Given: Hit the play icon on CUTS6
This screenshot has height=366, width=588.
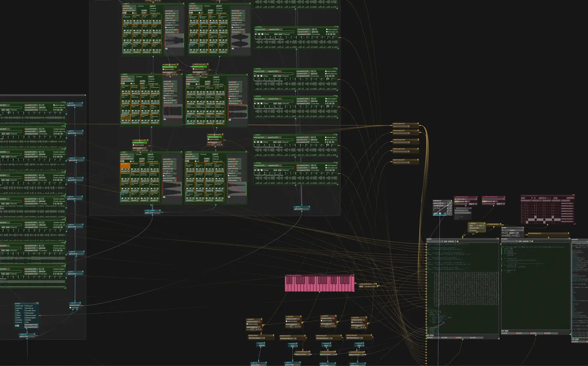Looking at the screenshot, I should 256,103.
